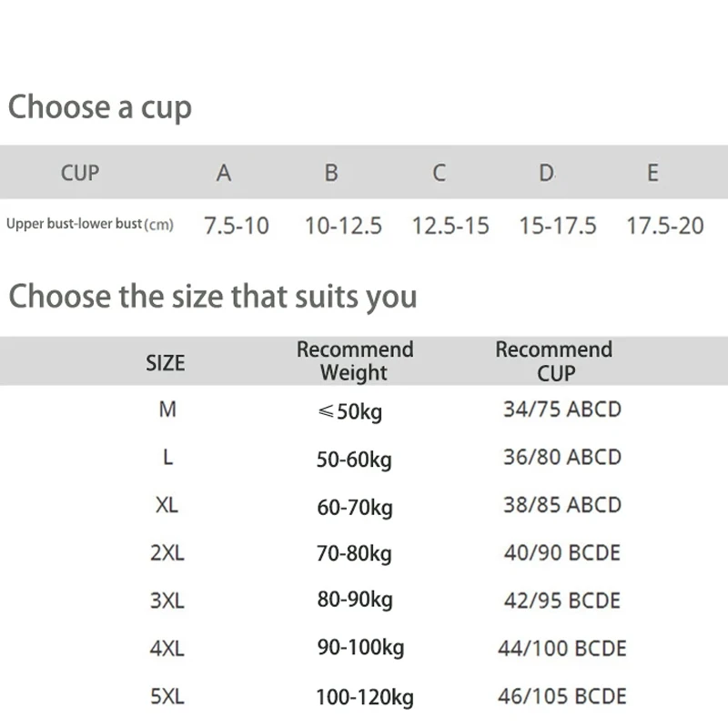Click the "Upper bust-lower bust (cm)" row label
This screenshot has height=728, width=728.
point(89,224)
